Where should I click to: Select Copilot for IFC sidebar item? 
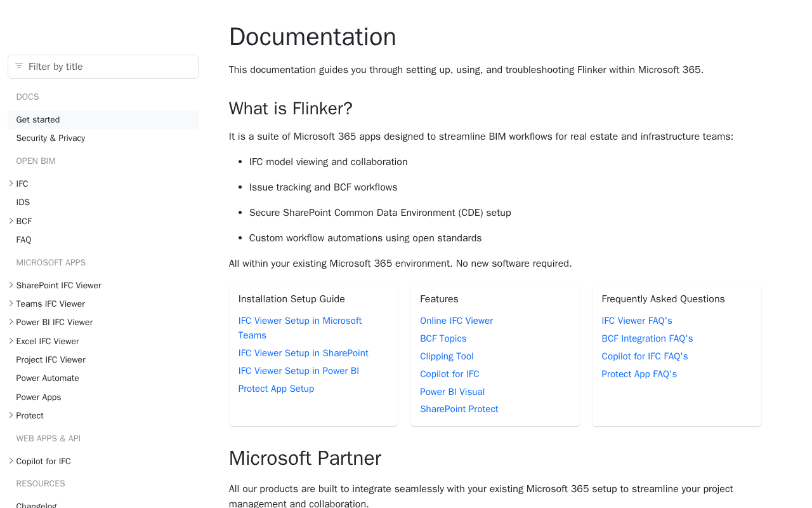tap(43, 462)
